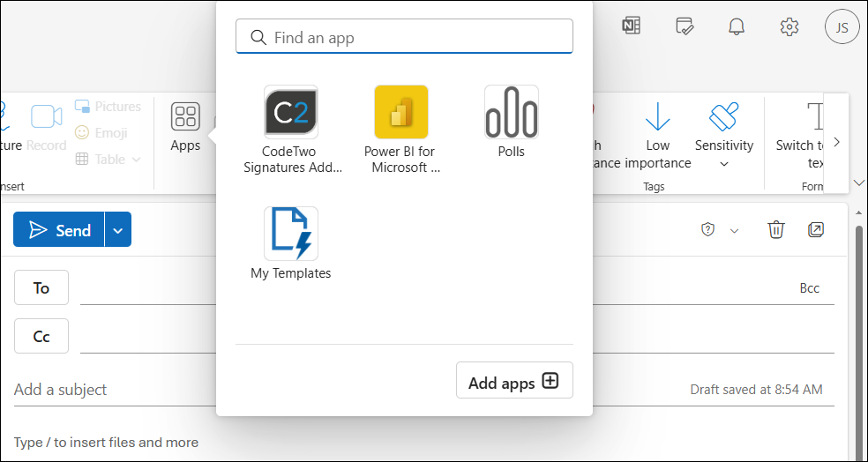The height and width of the screenshot is (462, 868).
Task: Click in the Find an app search box
Action: (x=405, y=36)
